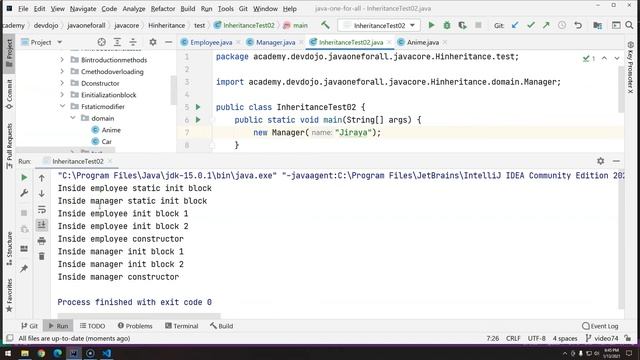Open the Navigate menu
640x360 pixels.
point(83,9)
